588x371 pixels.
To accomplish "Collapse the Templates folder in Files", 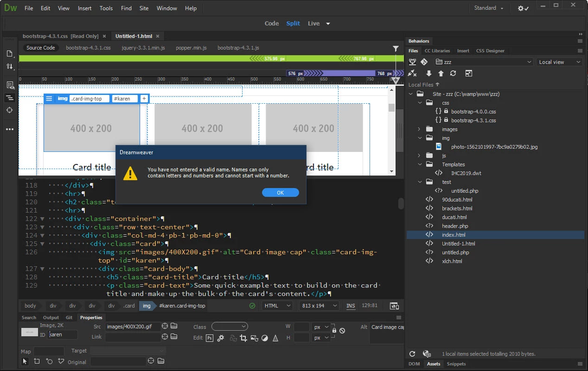I will (419, 164).
